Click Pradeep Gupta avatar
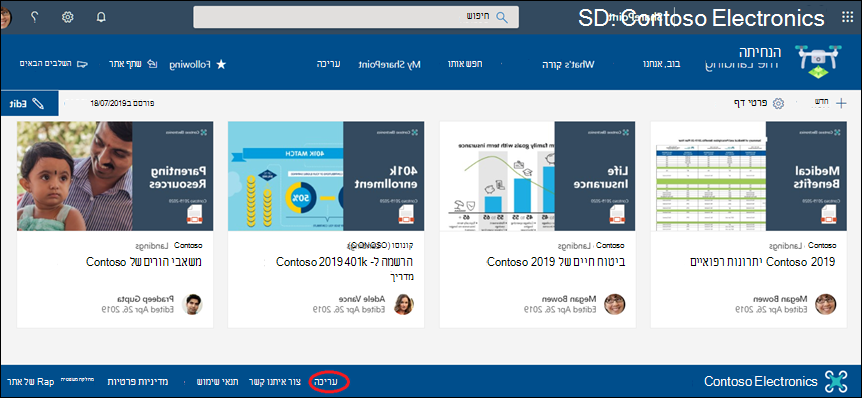The height and width of the screenshot is (398, 862). 192,304
